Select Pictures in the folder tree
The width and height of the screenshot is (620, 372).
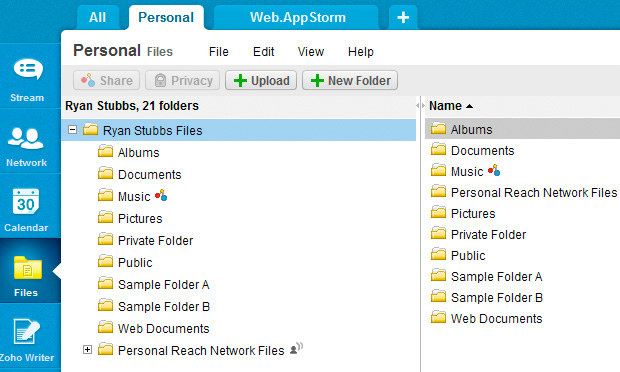click(x=140, y=219)
